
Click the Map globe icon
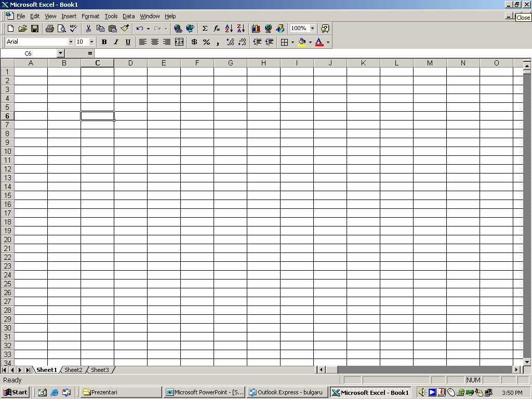268,29
